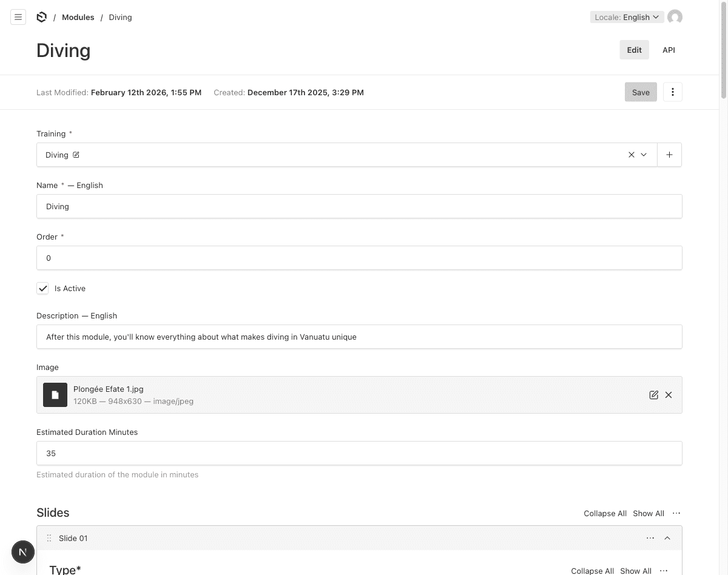Open the Training dropdown chevron

click(x=644, y=155)
